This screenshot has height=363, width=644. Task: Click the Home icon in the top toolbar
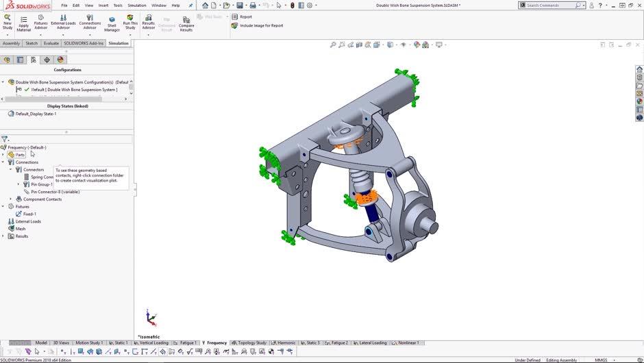click(205, 5)
